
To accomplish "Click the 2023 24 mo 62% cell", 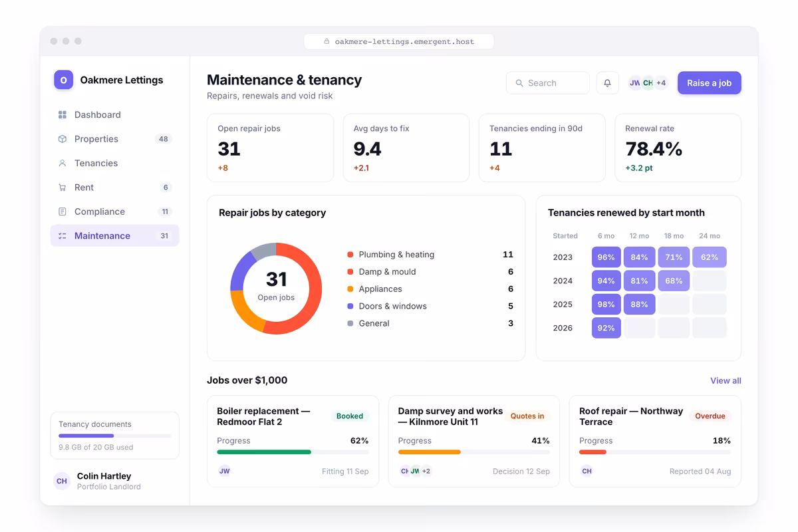I will click(710, 257).
